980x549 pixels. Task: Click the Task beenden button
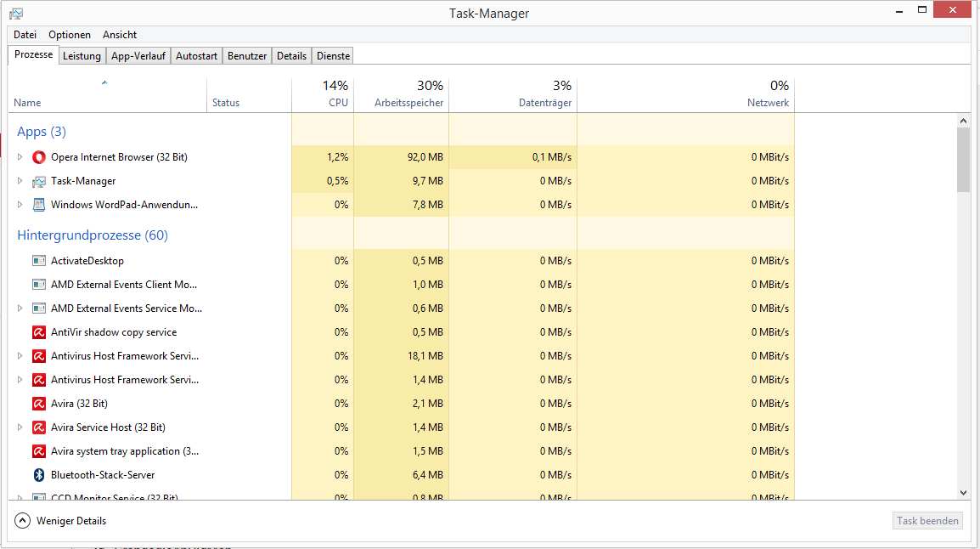[927, 521]
